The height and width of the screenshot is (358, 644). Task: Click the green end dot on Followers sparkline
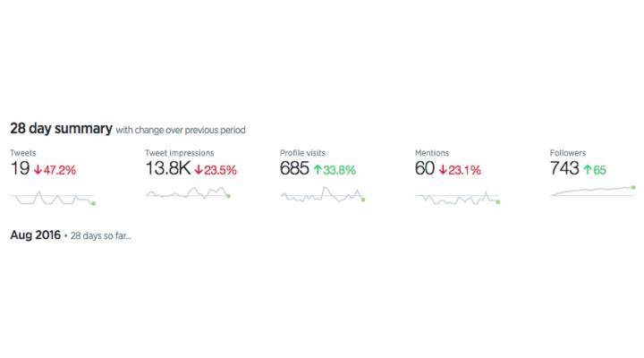tap(633, 187)
